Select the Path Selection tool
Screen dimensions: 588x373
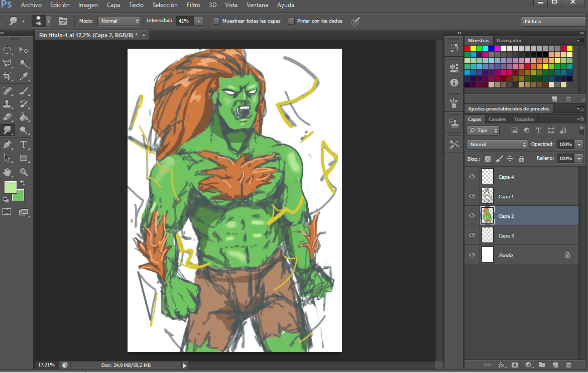(7, 158)
